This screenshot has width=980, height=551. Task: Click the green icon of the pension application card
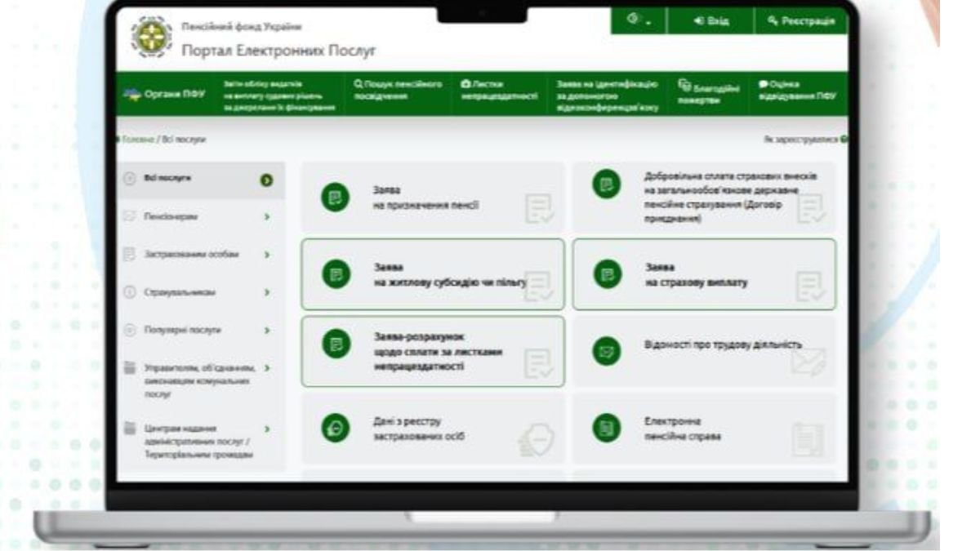coord(335,198)
